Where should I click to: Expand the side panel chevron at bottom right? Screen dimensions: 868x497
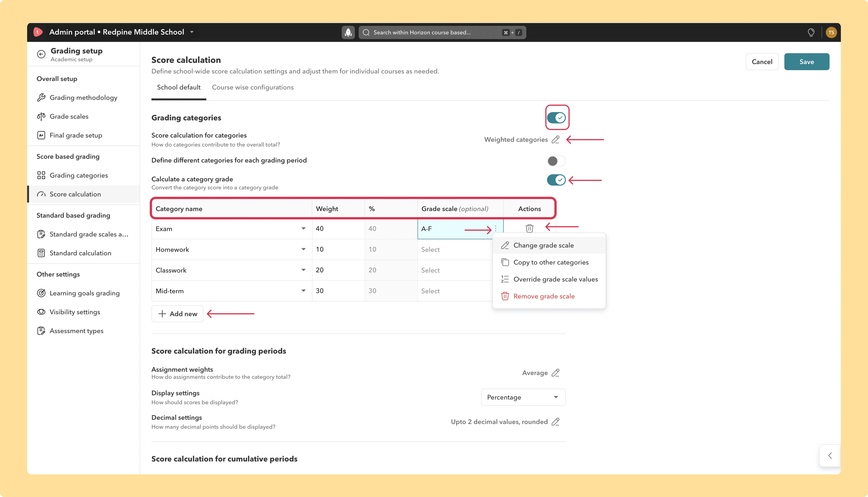(x=830, y=456)
